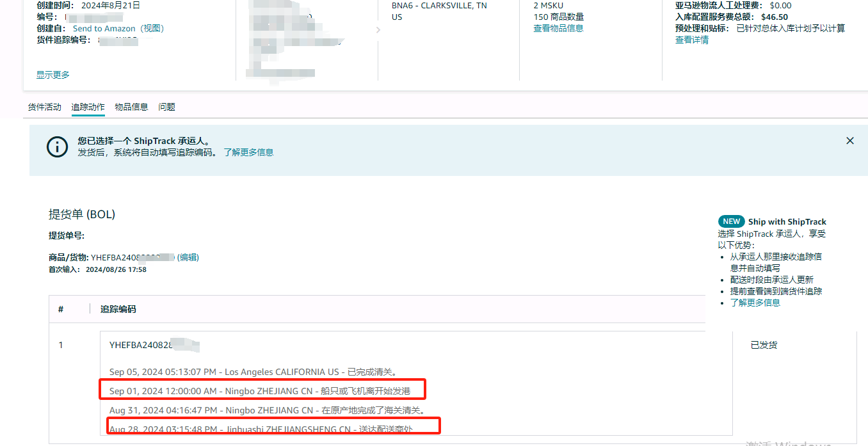Click the Ship with ShipTrack heading

[787, 221]
